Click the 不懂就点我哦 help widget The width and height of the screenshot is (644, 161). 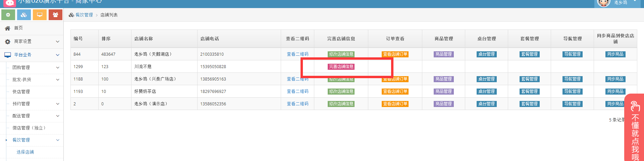pyautogui.click(x=634, y=128)
